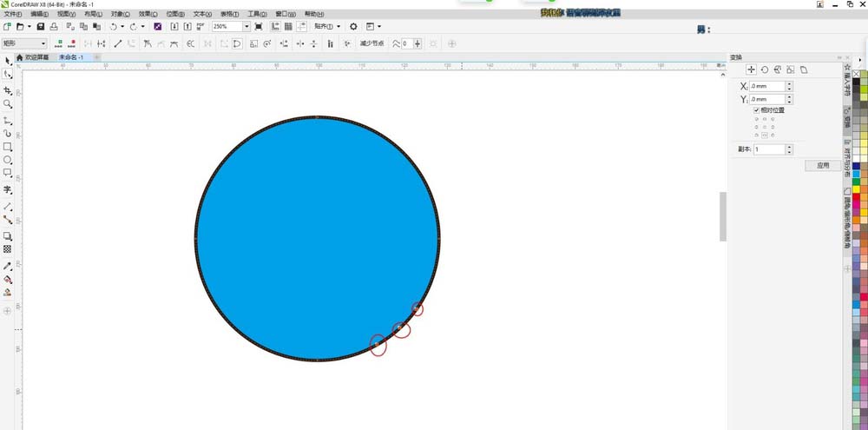Select the Rotate transform icon in docker
Image resolution: width=868 pixels, height=430 pixels.
point(765,69)
